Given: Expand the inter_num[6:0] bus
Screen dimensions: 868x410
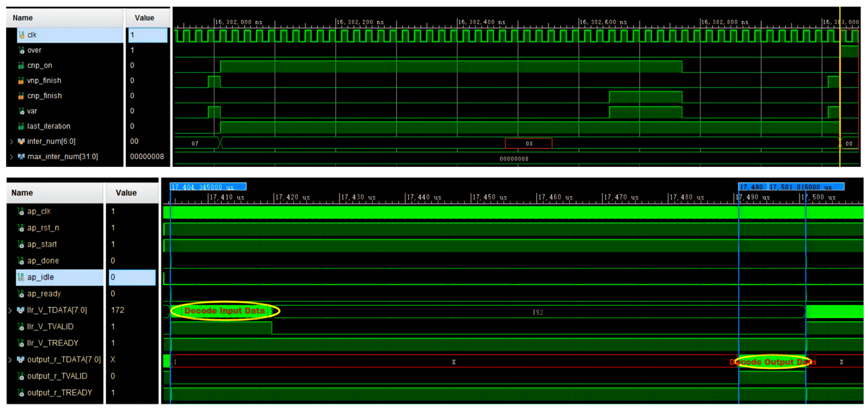Looking at the screenshot, I should click(x=11, y=142).
